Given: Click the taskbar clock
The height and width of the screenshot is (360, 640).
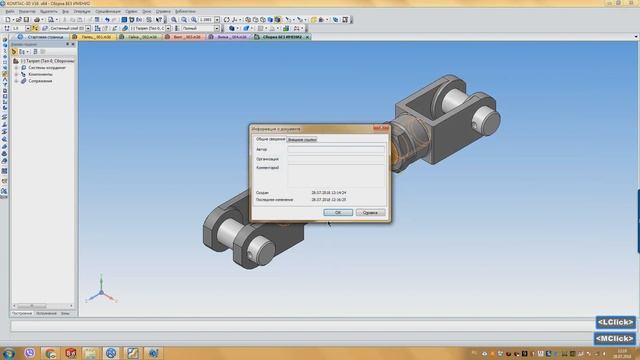Looking at the screenshot, I should [x=622, y=353].
